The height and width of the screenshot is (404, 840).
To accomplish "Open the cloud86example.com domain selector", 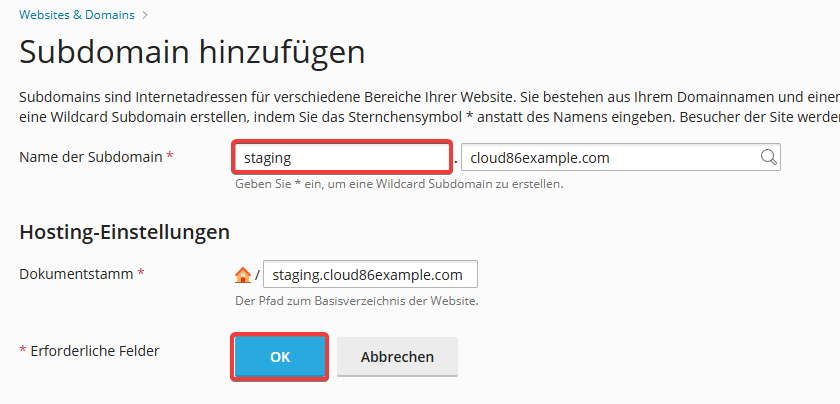I will coord(620,158).
